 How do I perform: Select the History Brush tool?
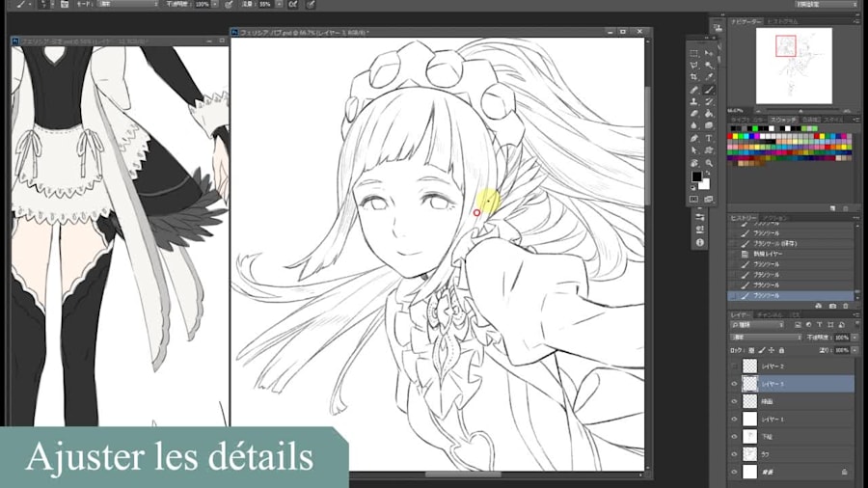coord(709,102)
